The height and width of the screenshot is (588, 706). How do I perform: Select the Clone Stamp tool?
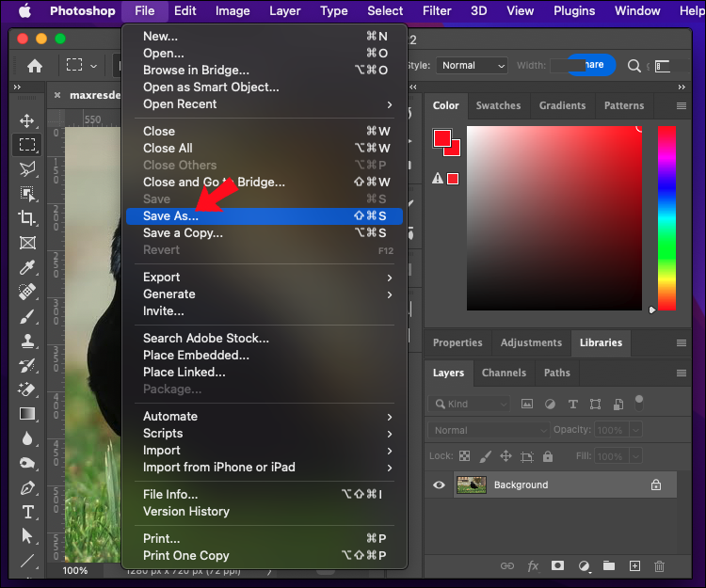27,341
